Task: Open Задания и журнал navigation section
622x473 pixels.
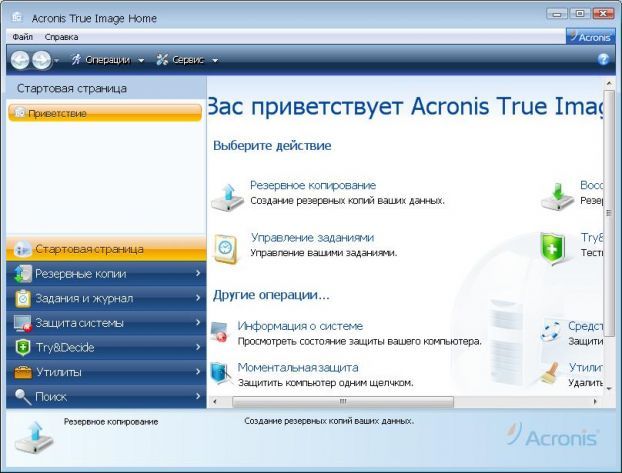Action: click(106, 298)
